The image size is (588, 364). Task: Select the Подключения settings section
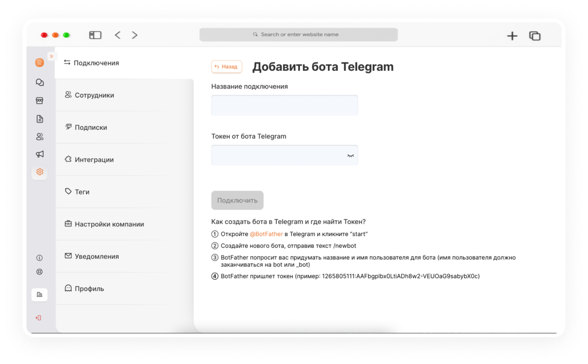point(124,63)
